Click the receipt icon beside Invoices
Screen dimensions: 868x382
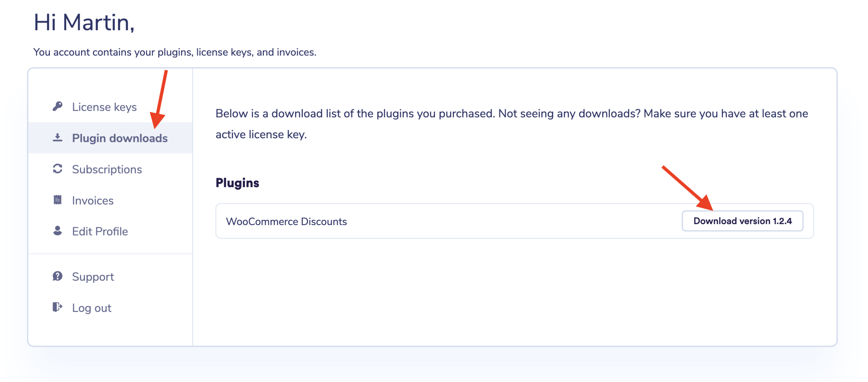pos(58,200)
